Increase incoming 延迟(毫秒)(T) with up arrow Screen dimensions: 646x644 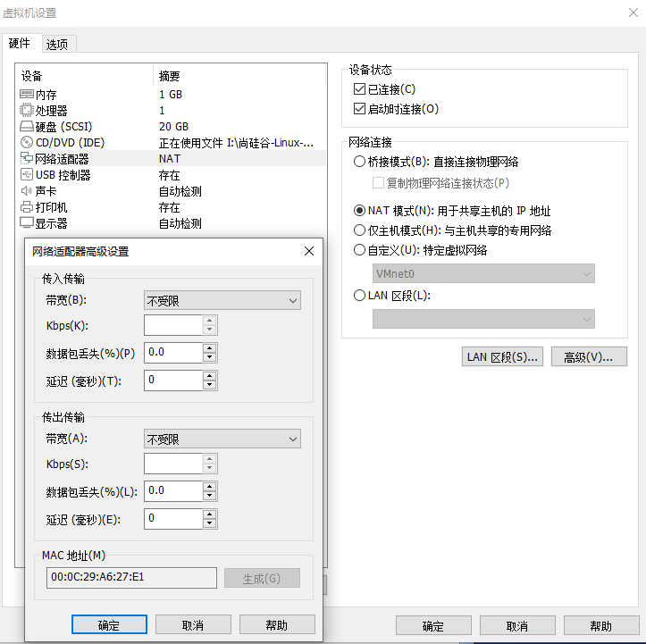pyautogui.click(x=210, y=376)
